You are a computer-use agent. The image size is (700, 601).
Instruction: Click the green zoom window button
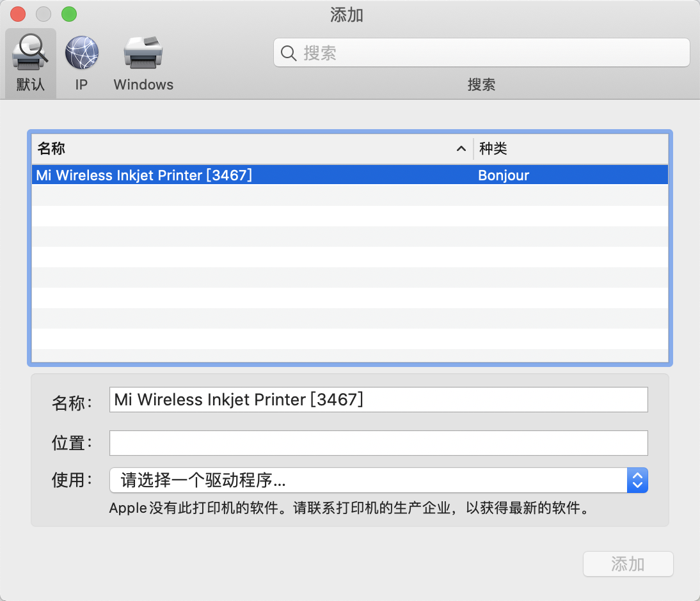(69, 14)
